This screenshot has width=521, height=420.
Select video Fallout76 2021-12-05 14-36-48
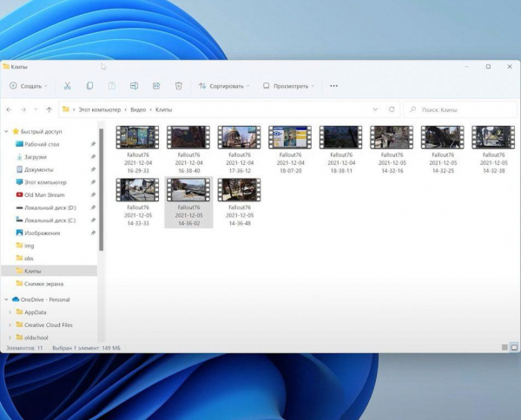240,202
